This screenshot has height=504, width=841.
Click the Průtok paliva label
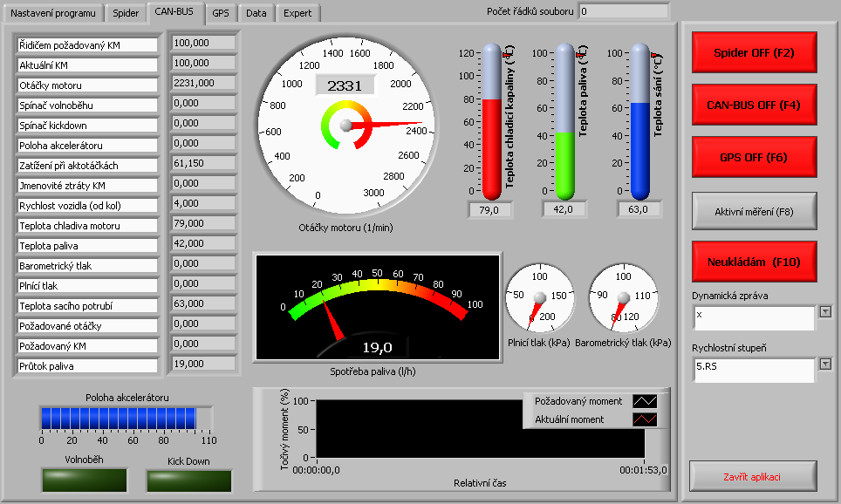click(x=87, y=366)
